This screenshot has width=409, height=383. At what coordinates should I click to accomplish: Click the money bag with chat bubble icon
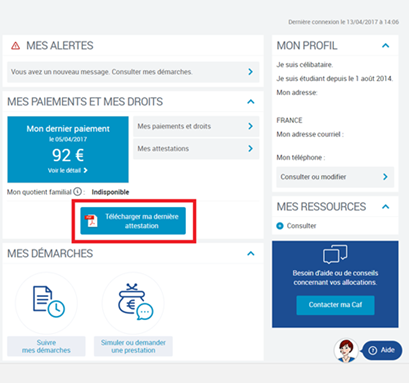click(x=135, y=302)
